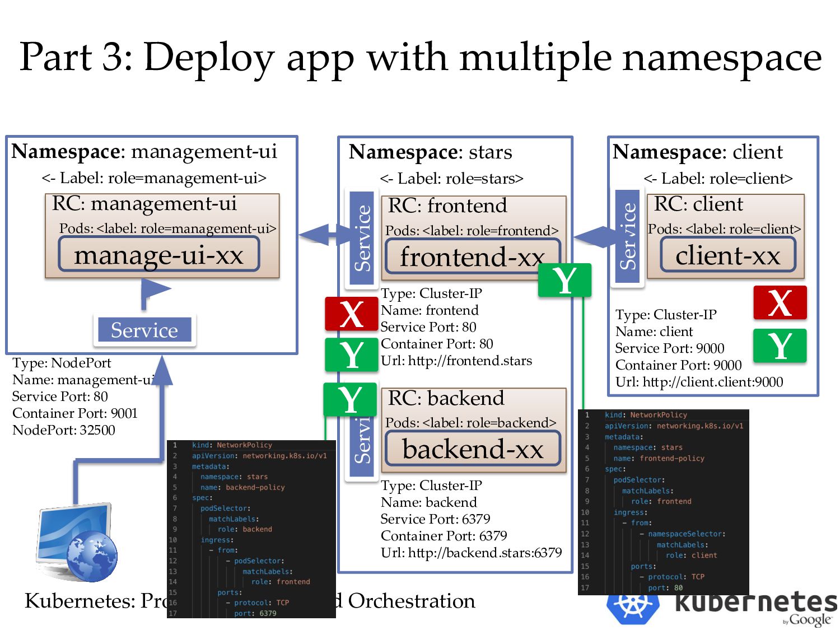Click the Label: role=stars text

[x=451, y=179]
